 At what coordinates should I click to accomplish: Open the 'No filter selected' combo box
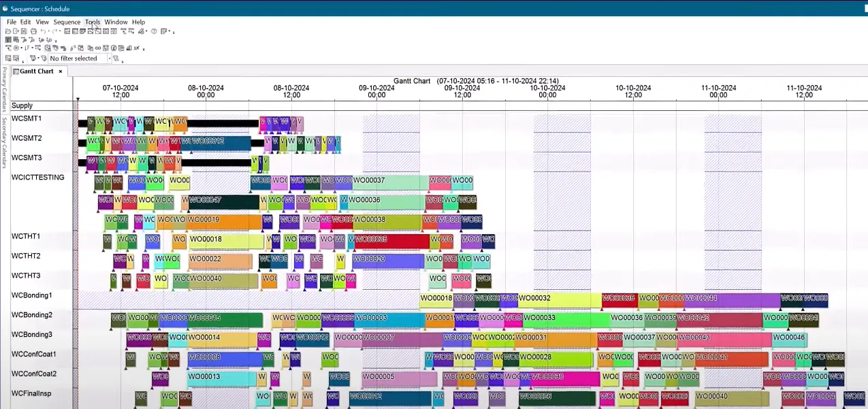[x=79, y=59]
